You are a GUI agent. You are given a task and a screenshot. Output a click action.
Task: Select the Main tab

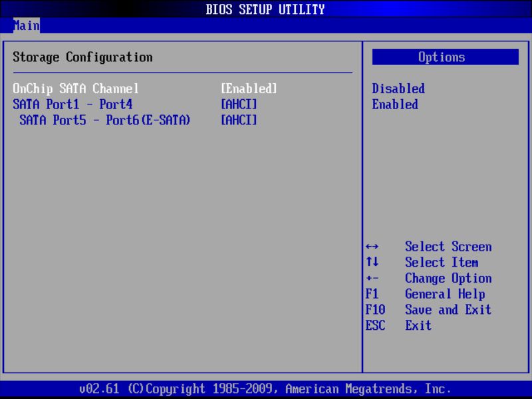(27, 26)
